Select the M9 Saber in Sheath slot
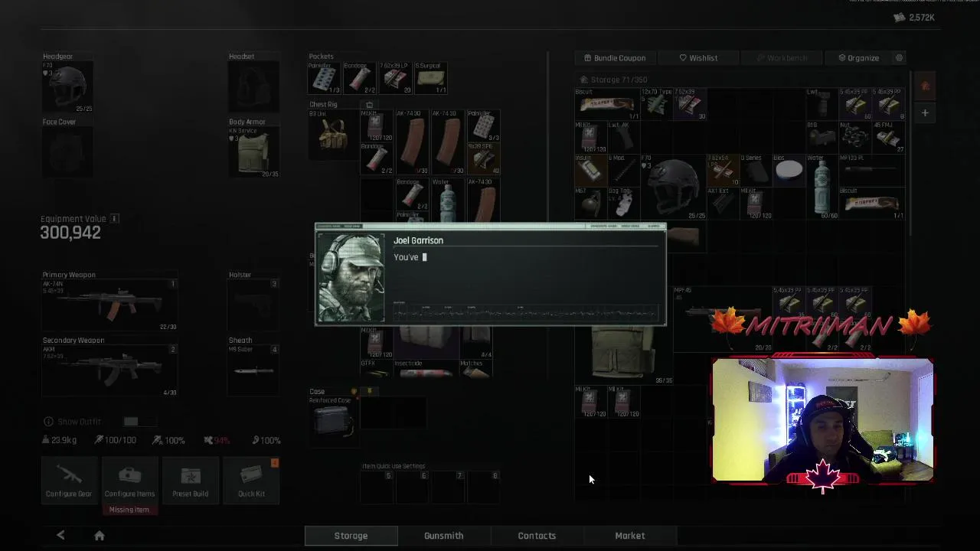The height and width of the screenshot is (551, 980). point(253,371)
